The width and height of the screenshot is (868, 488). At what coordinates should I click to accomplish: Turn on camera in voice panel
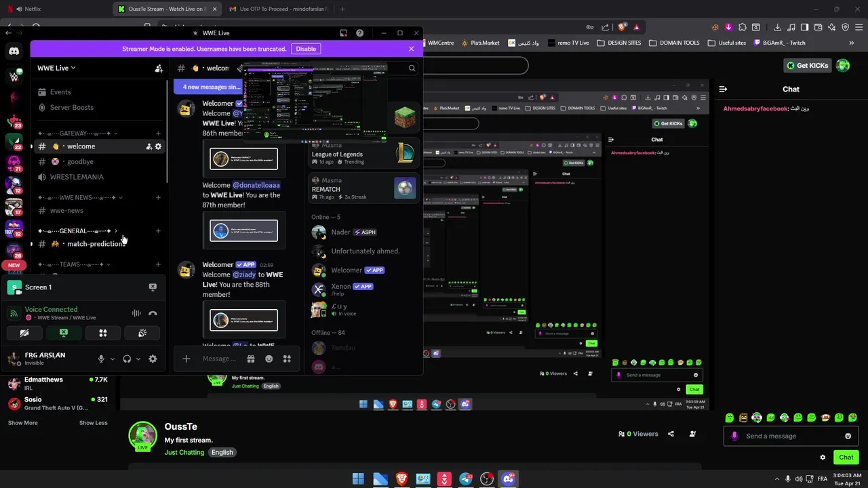[24, 333]
